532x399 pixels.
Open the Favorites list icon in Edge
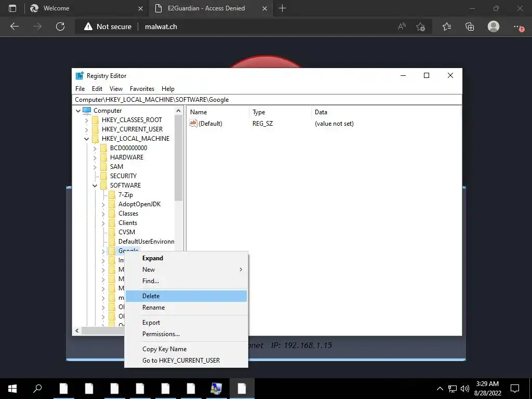pyautogui.click(x=447, y=26)
